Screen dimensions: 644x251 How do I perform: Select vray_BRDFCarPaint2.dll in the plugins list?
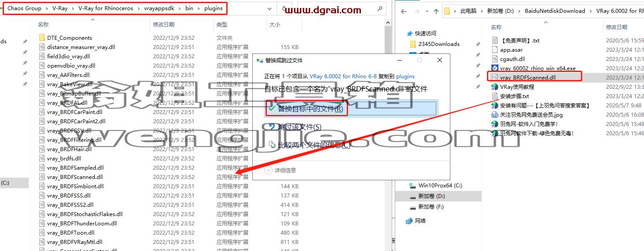click(76, 121)
